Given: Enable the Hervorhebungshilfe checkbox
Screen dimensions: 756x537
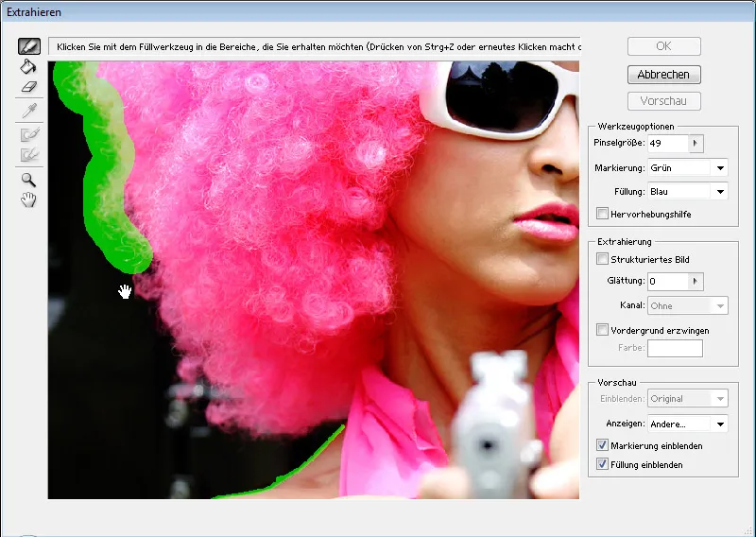Looking at the screenshot, I should [x=602, y=214].
